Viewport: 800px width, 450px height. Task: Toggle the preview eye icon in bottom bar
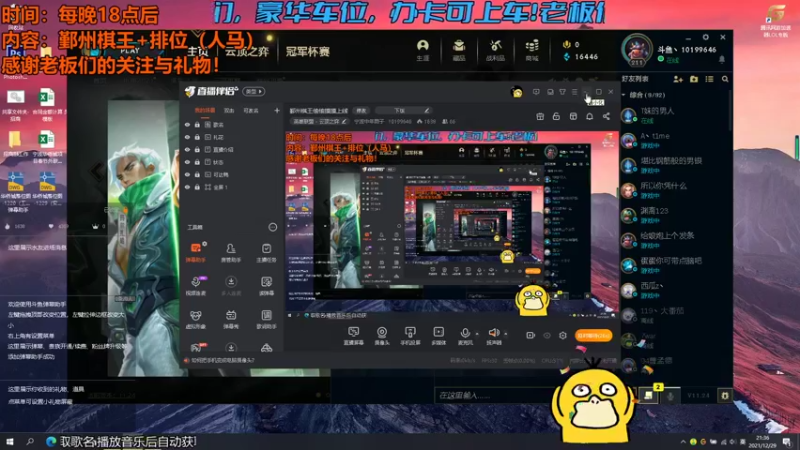point(547,335)
